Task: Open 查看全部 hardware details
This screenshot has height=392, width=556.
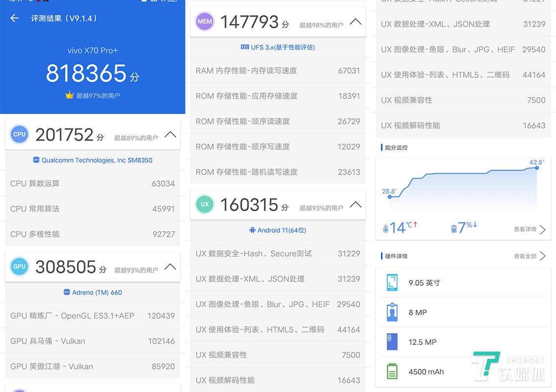Action: tap(530, 256)
